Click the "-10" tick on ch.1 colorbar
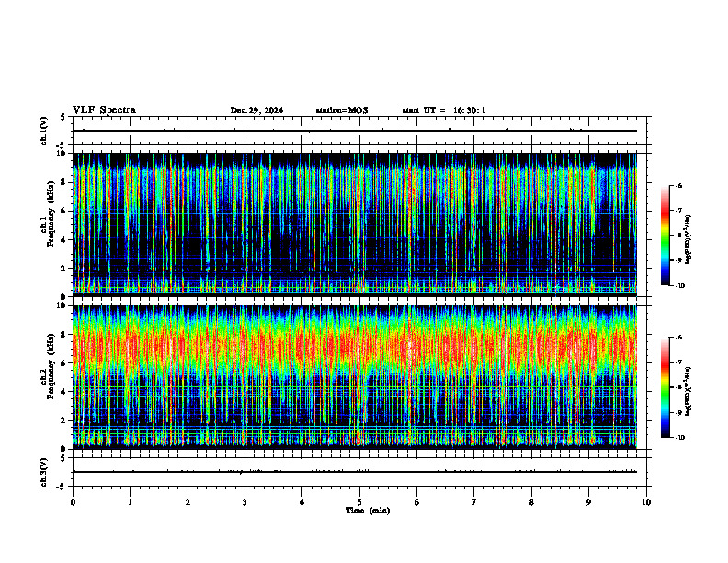This screenshot has height=563, width=728. pyautogui.click(x=680, y=286)
